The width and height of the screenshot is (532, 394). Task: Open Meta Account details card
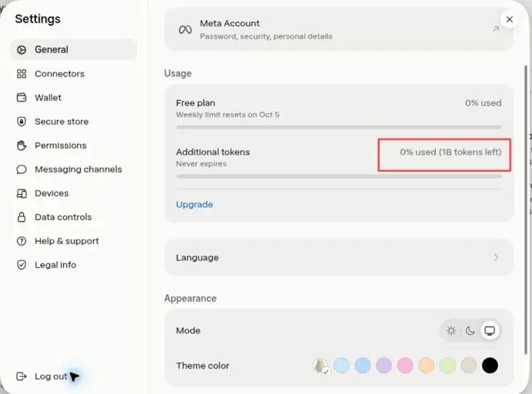click(x=338, y=29)
